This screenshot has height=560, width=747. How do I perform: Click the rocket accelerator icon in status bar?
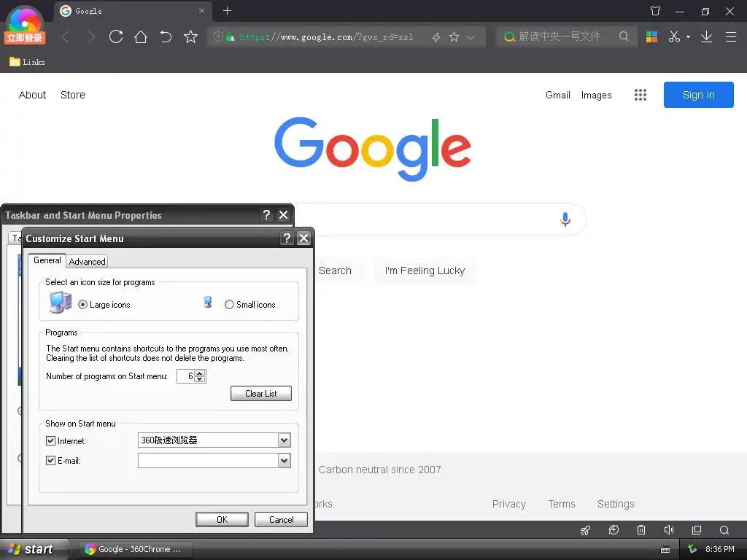[585, 530]
